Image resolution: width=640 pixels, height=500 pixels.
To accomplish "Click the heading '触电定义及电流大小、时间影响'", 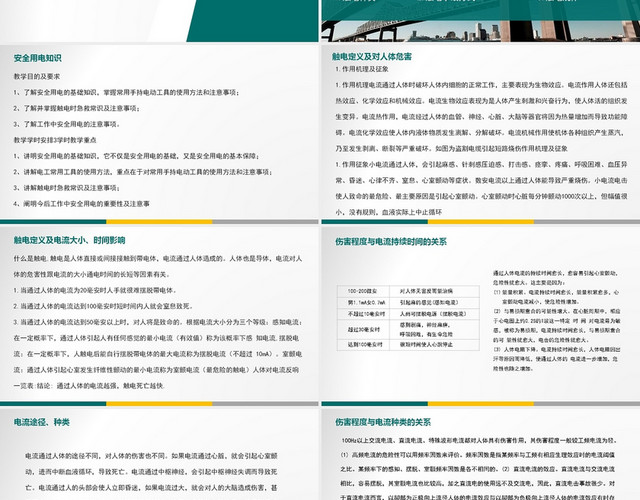I will tap(69, 240).
